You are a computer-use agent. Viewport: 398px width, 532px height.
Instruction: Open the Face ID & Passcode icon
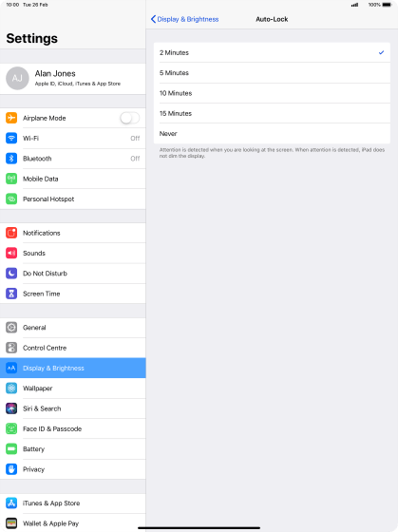pyautogui.click(x=11, y=428)
